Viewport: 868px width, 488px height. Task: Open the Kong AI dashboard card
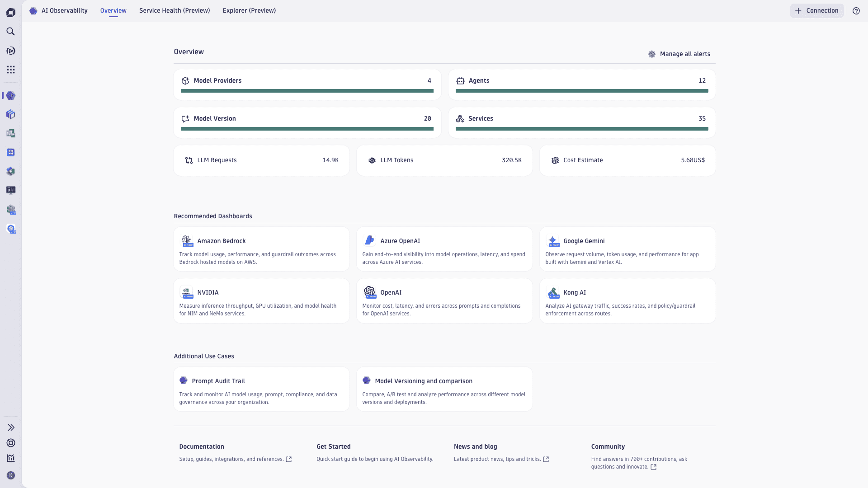coord(627,300)
